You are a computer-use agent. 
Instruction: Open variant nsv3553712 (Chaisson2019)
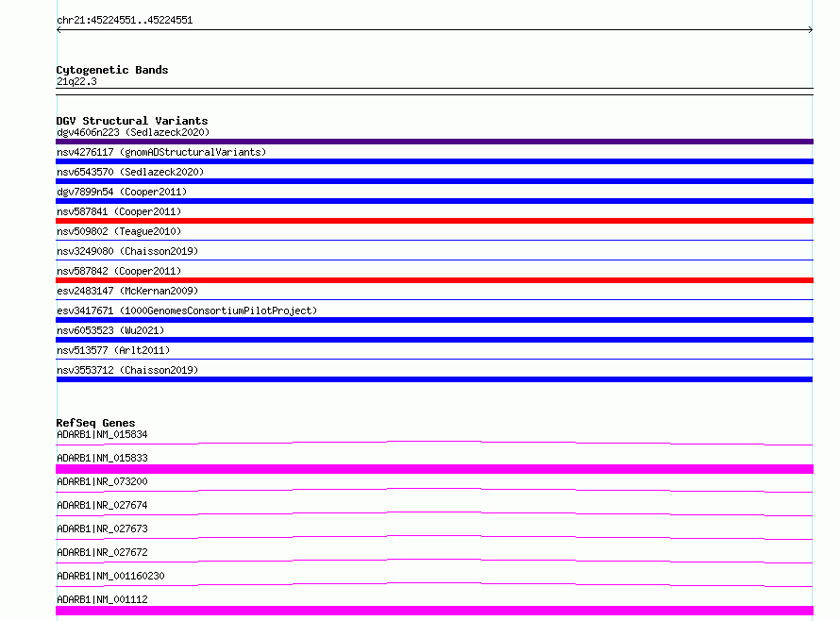click(127, 370)
